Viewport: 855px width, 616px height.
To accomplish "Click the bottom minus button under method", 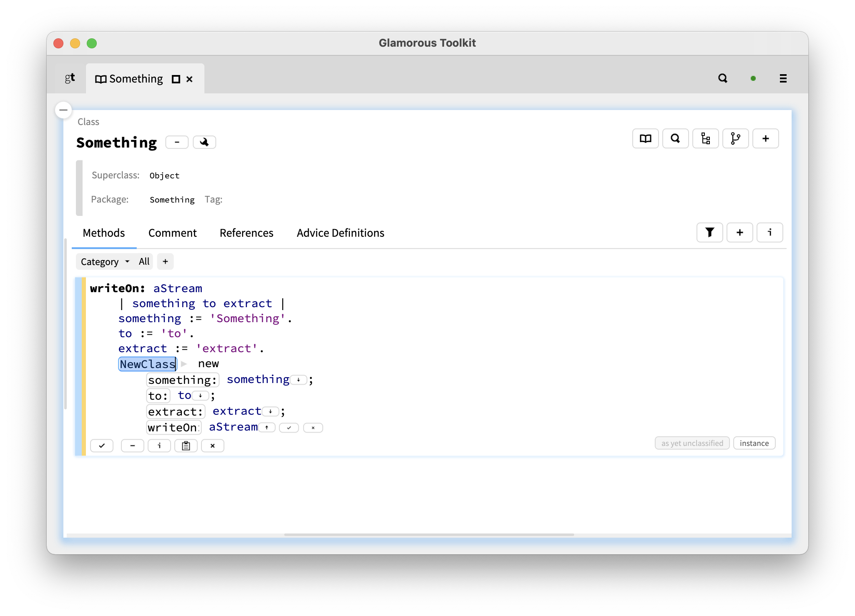I will (133, 446).
